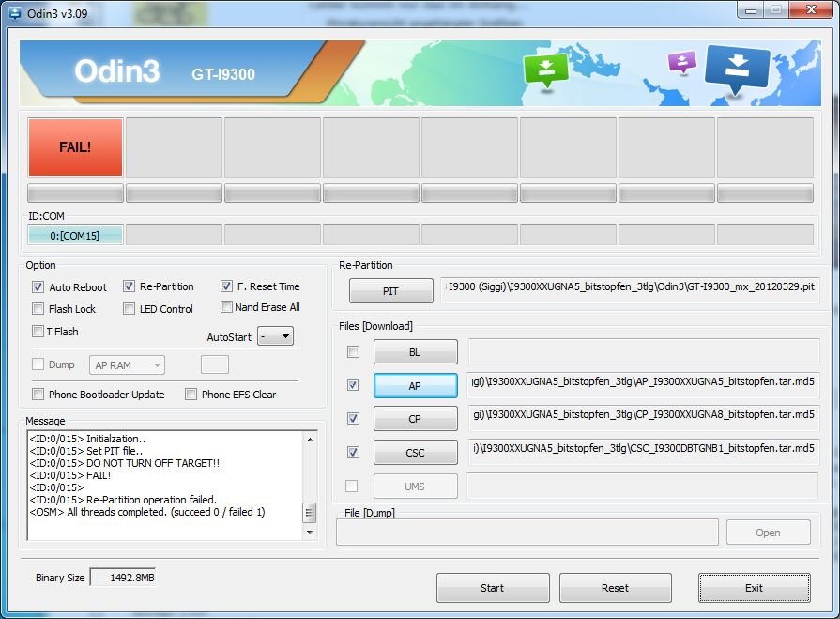Click the GT-I9300 model label in banner

(x=223, y=74)
